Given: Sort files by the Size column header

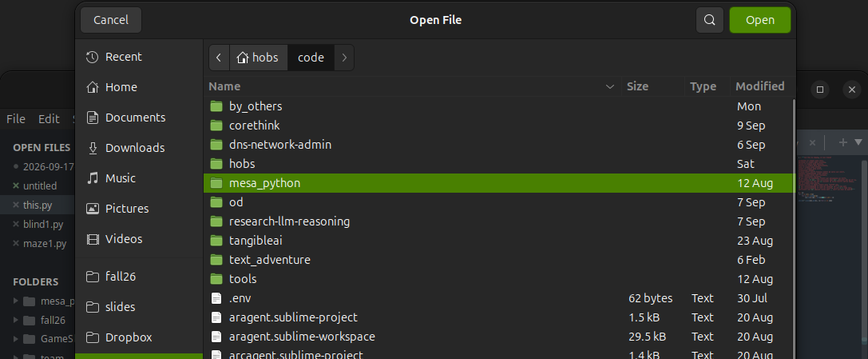Looking at the screenshot, I should tap(652, 86).
